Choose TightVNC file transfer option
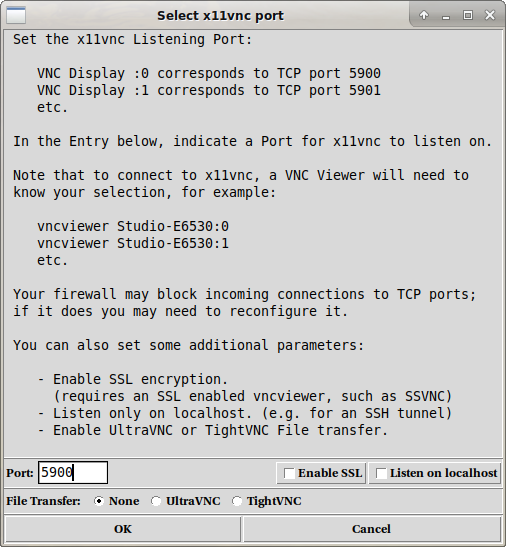 point(237,501)
